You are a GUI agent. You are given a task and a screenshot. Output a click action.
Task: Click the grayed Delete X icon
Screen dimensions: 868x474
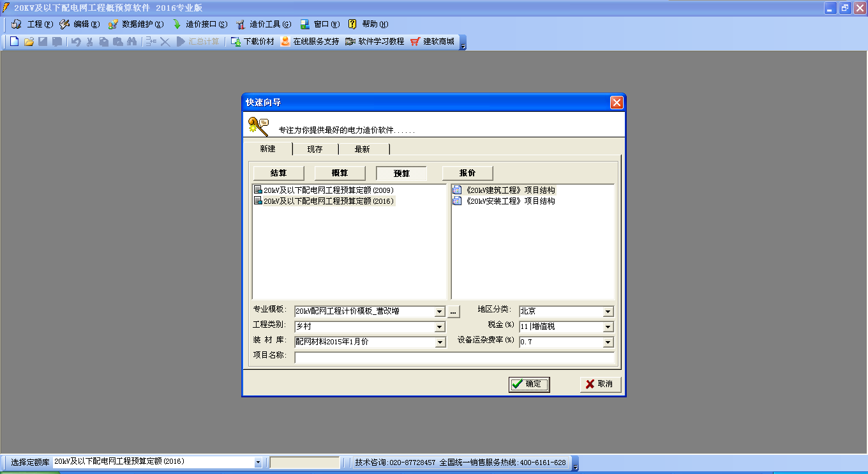[x=165, y=42]
